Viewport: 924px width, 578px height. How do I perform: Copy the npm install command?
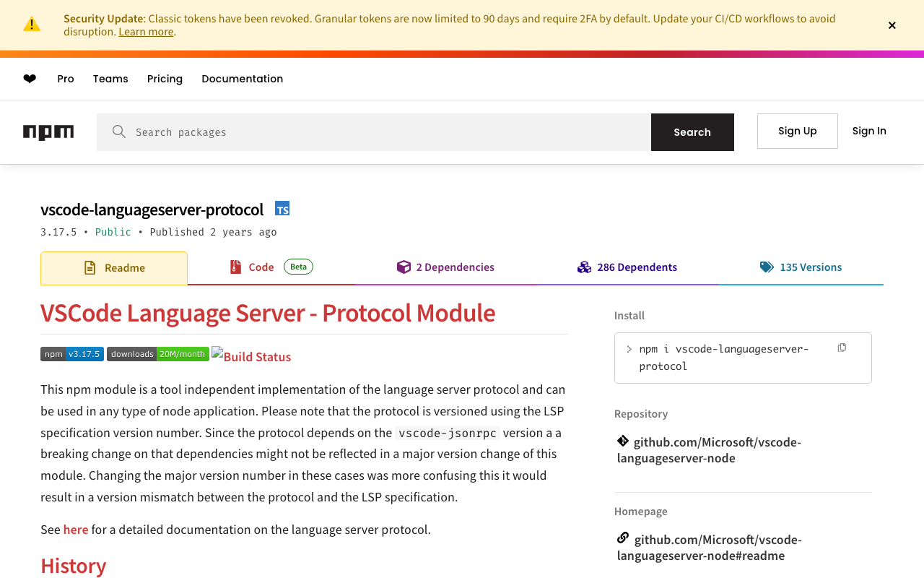842,348
